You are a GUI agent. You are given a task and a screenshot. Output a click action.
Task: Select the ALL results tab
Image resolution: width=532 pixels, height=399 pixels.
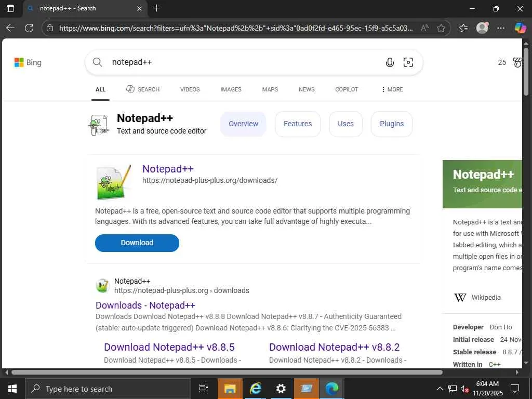100,89
